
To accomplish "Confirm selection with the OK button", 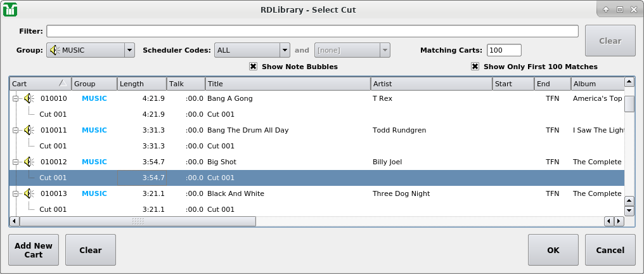I will 553,250.
